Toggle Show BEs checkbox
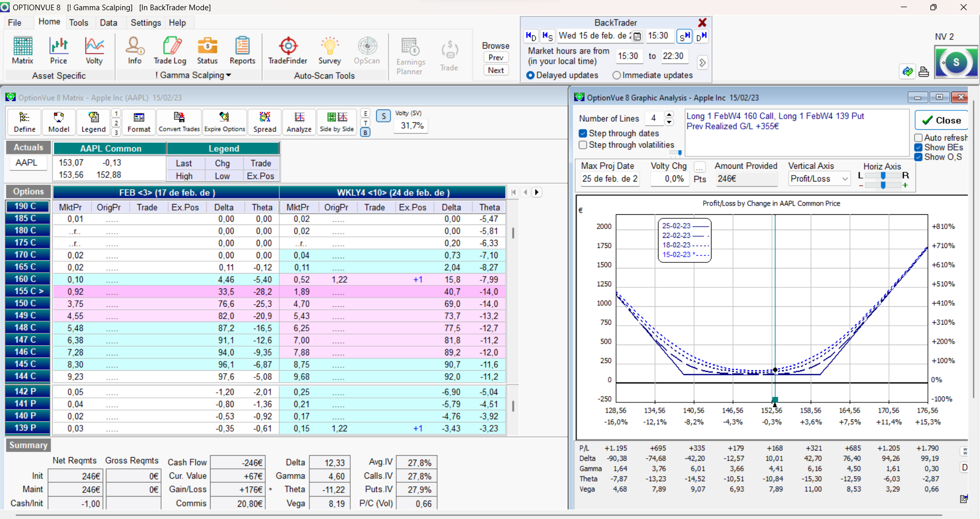Viewport: 980px width, 519px height. 919,148
